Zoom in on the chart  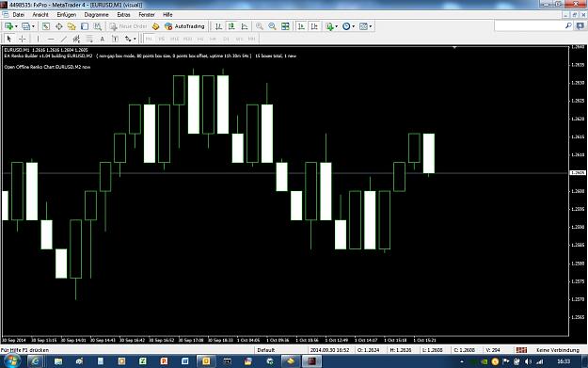pos(259,26)
